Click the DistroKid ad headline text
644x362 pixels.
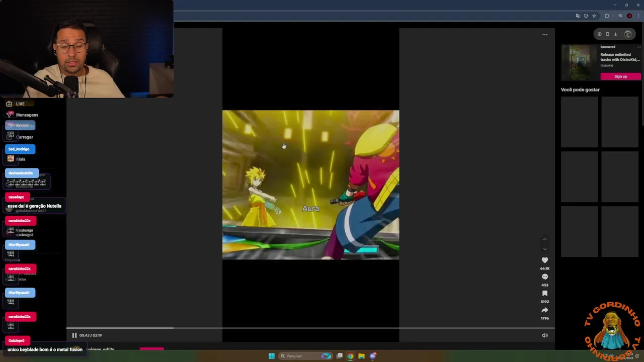(620, 57)
